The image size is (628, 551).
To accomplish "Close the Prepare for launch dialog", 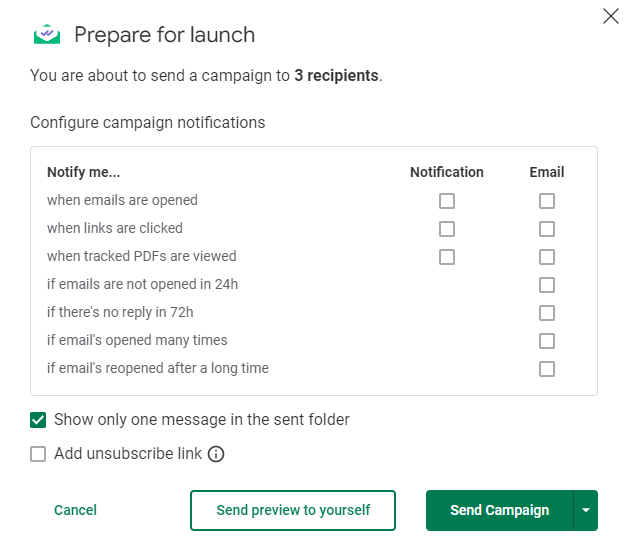I will click(x=611, y=16).
